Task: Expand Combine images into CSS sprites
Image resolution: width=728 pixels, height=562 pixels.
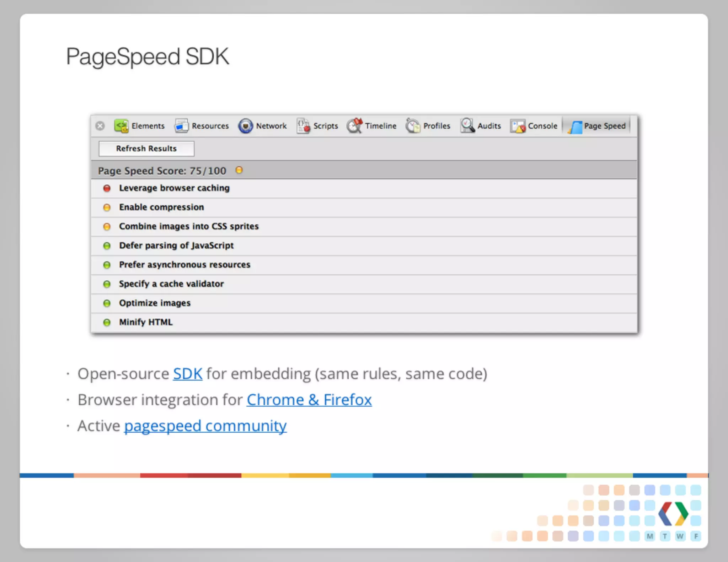Action: 188,226
